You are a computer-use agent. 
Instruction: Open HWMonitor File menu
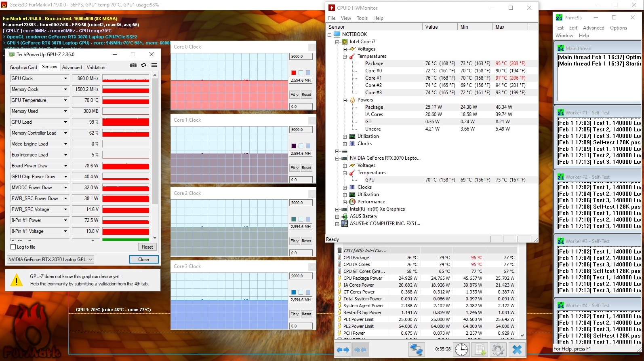(332, 18)
